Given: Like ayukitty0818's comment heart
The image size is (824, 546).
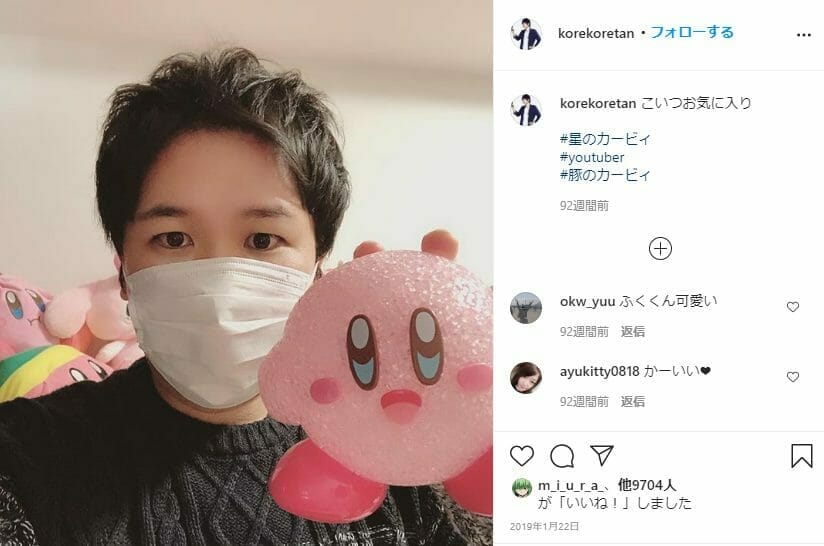Looking at the screenshot, I should 792,377.
